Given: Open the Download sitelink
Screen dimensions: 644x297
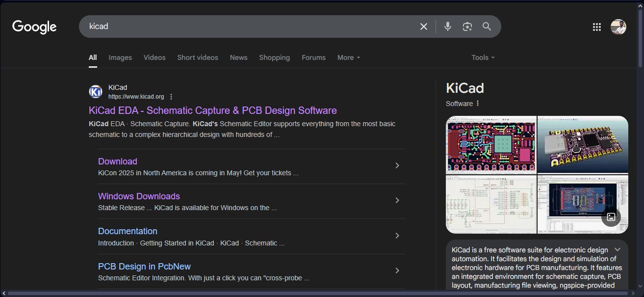Looking at the screenshot, I should coord(118,162).
